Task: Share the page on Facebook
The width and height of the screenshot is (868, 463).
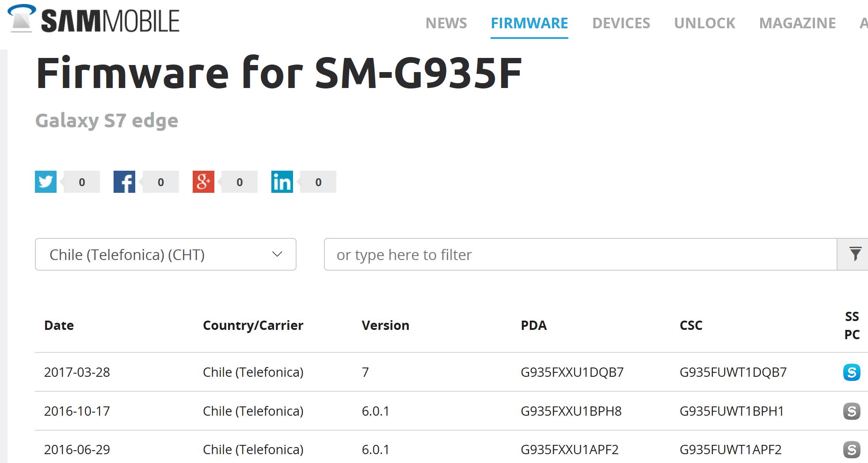Action: (124, 182)
